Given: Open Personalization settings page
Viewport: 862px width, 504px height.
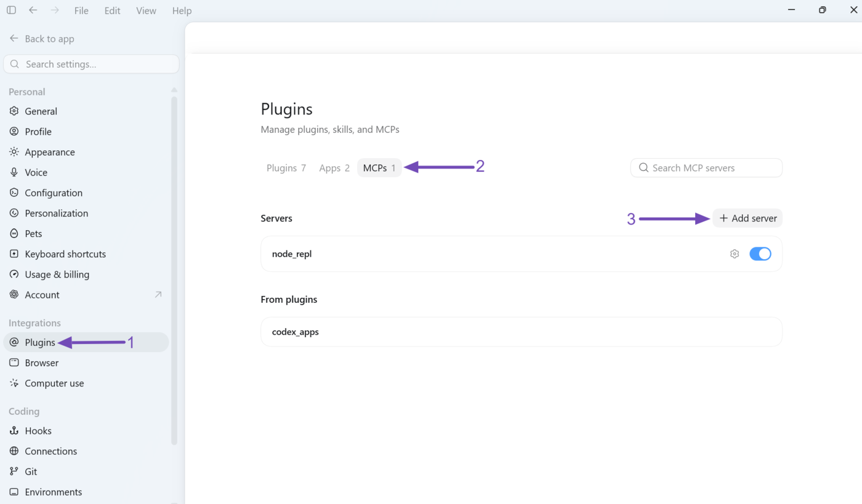Looking at the screenshot, I should pos(86,213).
